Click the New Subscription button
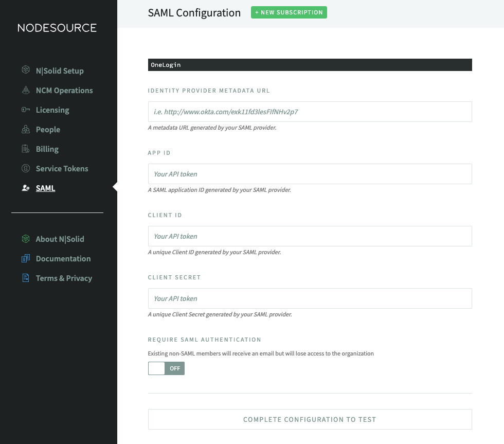 click(x=289, y=12)
